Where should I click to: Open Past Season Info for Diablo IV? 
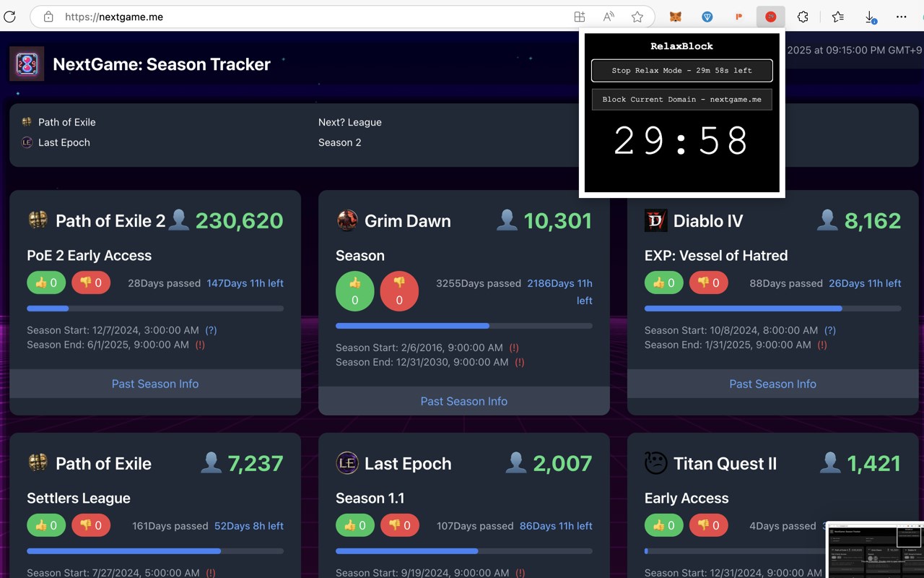click(x=772, y=384)
